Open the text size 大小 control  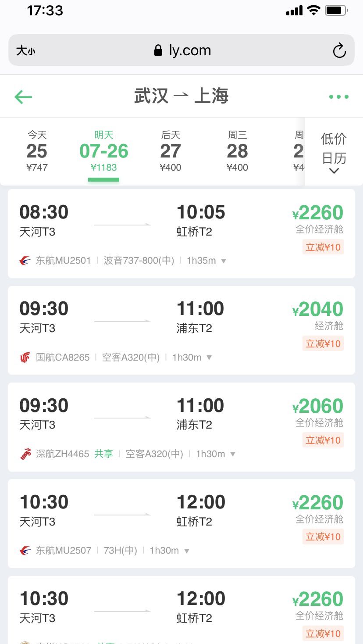click(25, 51)
